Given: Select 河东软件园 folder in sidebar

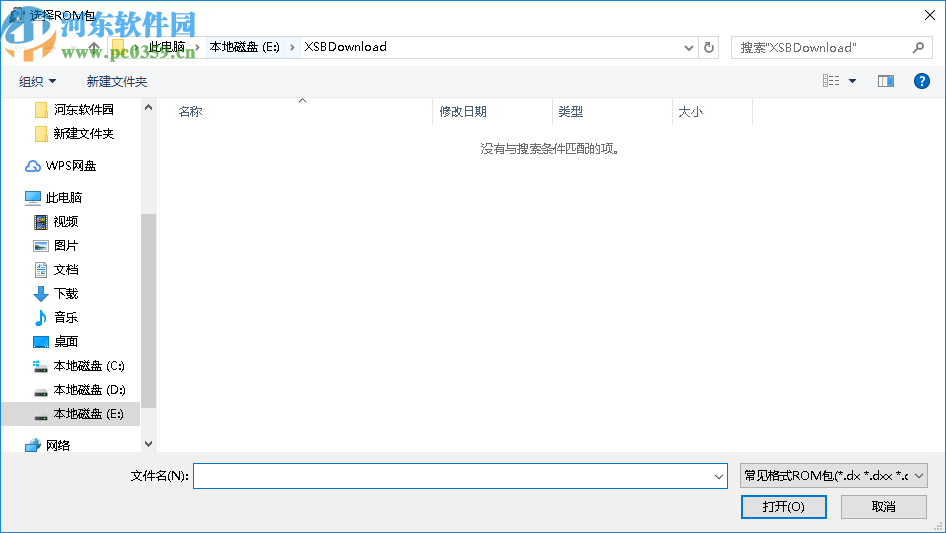Looking at the screenshot, I should [x=83, y=109].
